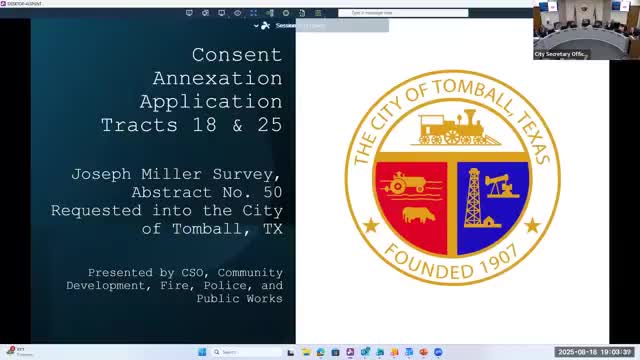Open File Explorer from the taskbar

coord(306,352)
